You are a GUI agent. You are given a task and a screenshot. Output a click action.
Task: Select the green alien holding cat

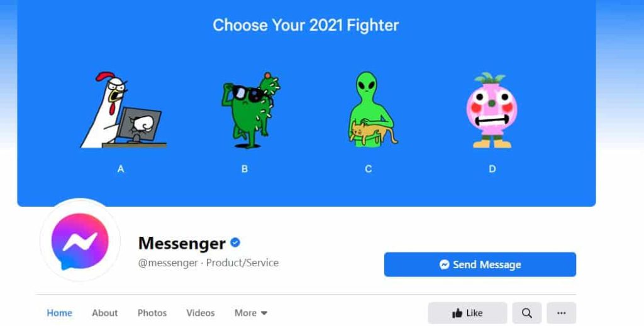372,109
